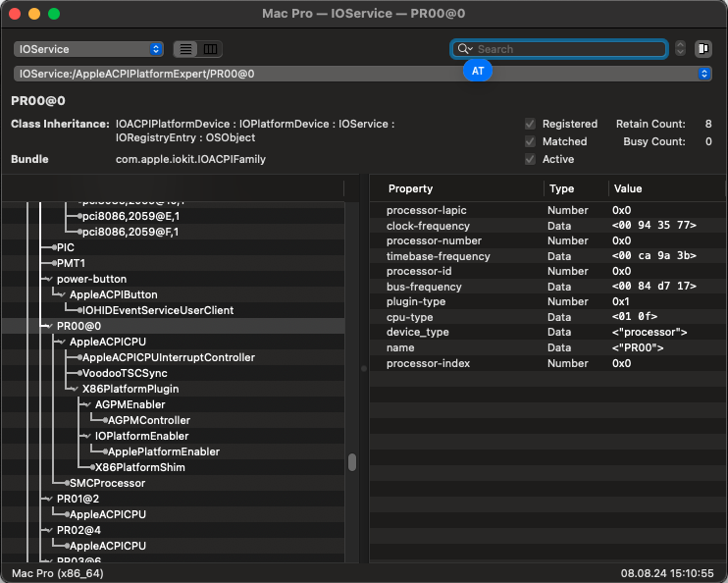The width and height of the screenshot is (728, 583).
Task: Collapse the X86PlatformPlugin node
Action: tap(75, 390)
